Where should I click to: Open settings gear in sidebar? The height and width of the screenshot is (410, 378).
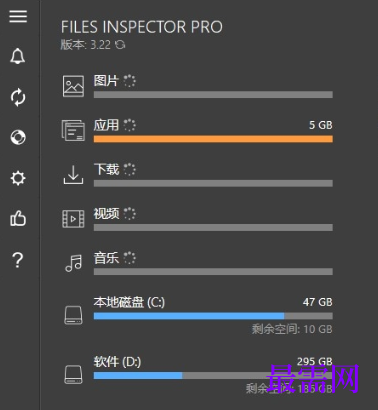18,178
